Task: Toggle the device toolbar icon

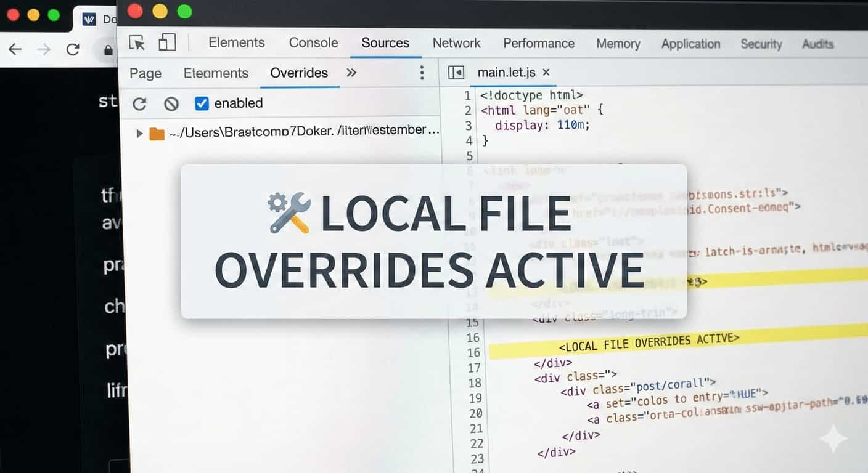Action: (167, 42)
